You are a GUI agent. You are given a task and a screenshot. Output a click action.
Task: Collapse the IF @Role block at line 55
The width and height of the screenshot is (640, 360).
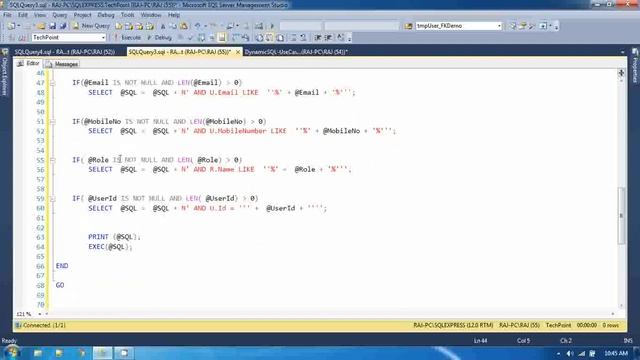[x=53, y=160]
